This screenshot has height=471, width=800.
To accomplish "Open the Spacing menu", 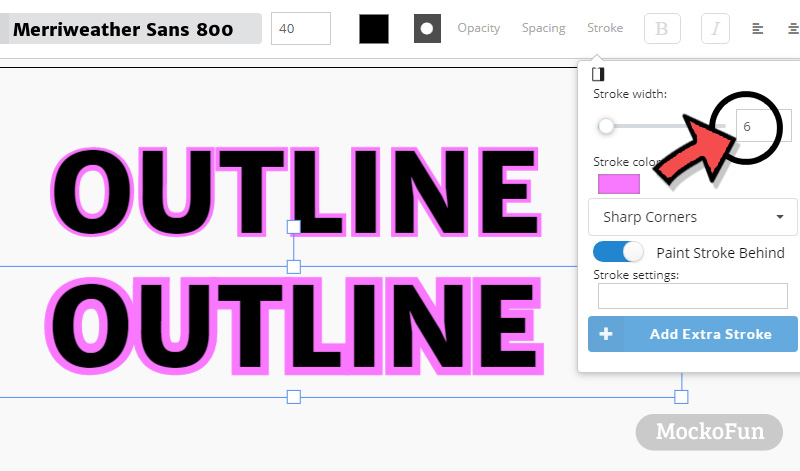I will click(x=543, y=28).
